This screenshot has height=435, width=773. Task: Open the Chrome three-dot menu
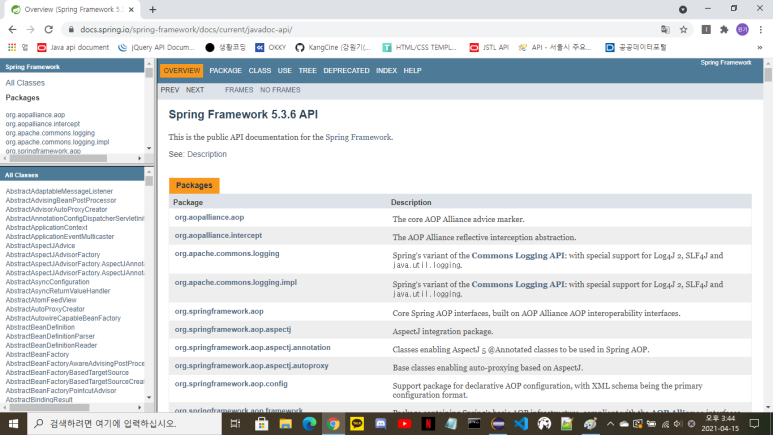[x=761, y=30]
